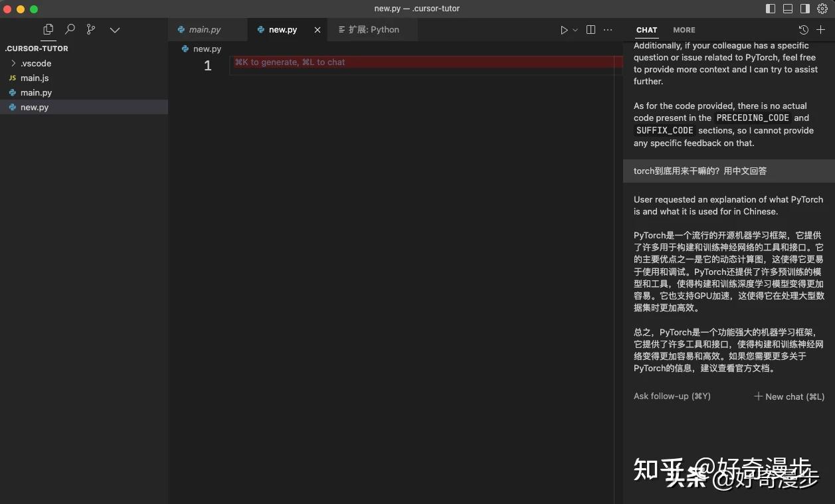Open editor more actions ellipsis

608,30
